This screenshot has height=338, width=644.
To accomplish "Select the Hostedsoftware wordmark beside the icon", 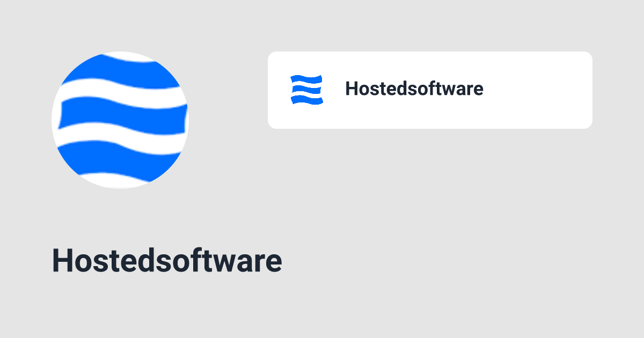I will pyautogui.click(x=414, y=89).
